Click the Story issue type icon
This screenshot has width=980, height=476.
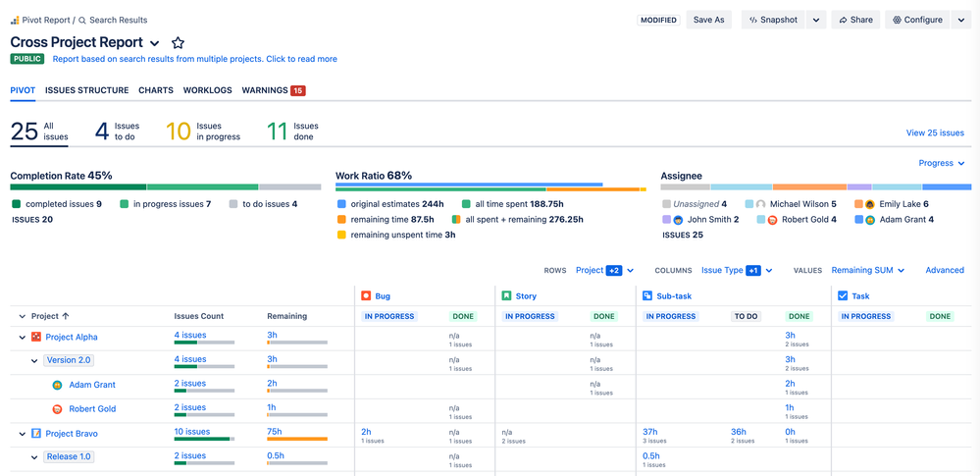click(506, 295)
